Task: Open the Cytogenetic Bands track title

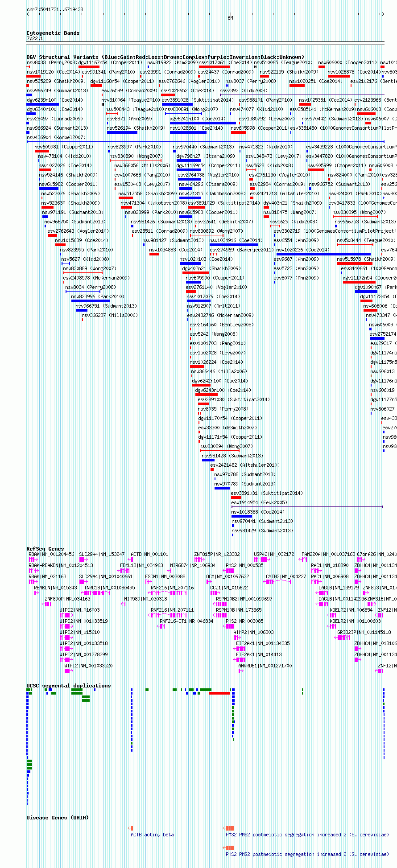Action: [53, 33]
